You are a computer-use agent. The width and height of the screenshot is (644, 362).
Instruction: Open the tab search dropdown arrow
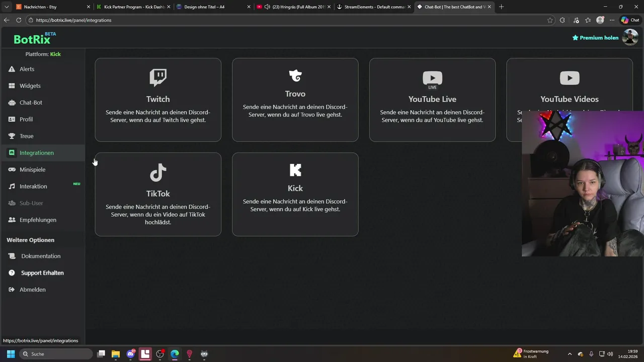coord(7,7)
